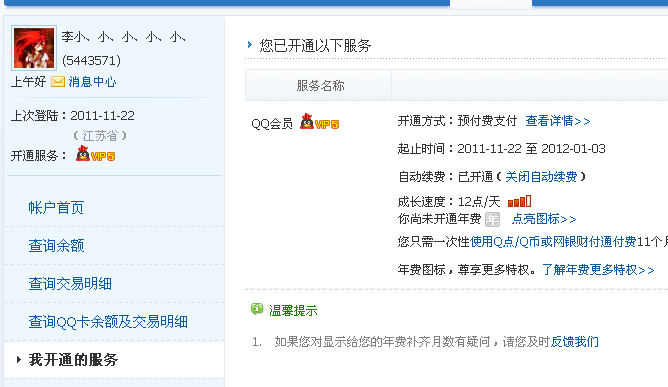
Task: Open the envelope icon beside 消息中心
Action: tap(58, 81)
